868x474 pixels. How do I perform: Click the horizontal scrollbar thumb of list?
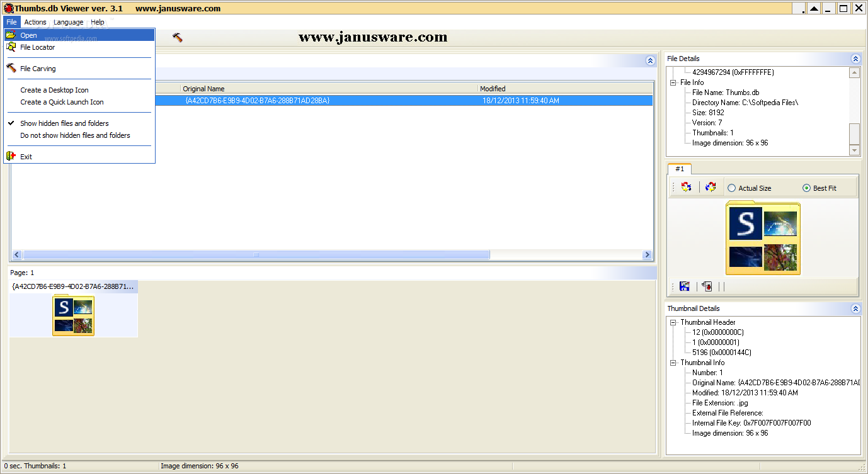(256, 255)
